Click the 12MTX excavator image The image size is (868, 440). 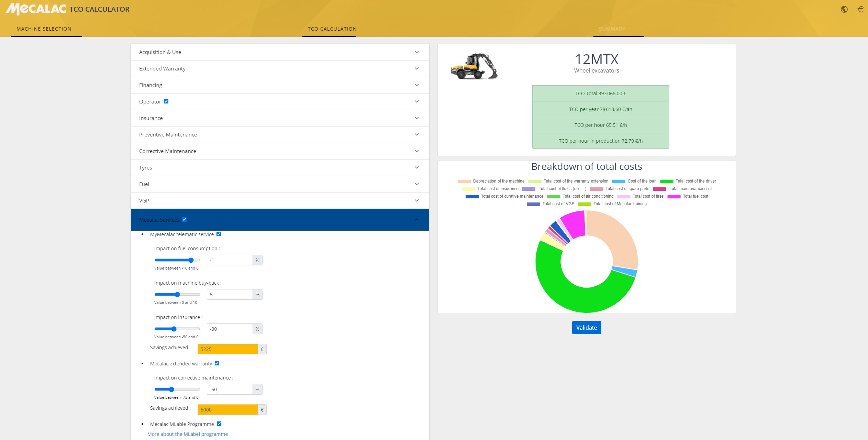point(474,66)
